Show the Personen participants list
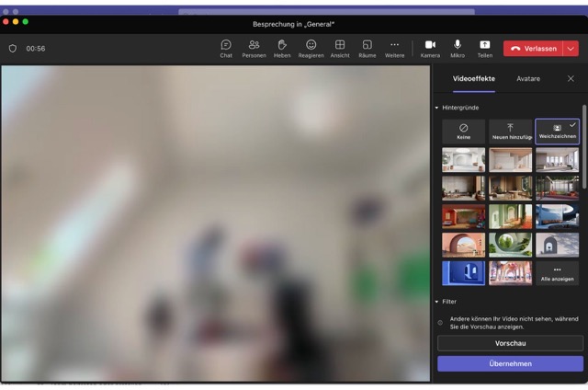588x390 pixels. coord(254,49)
